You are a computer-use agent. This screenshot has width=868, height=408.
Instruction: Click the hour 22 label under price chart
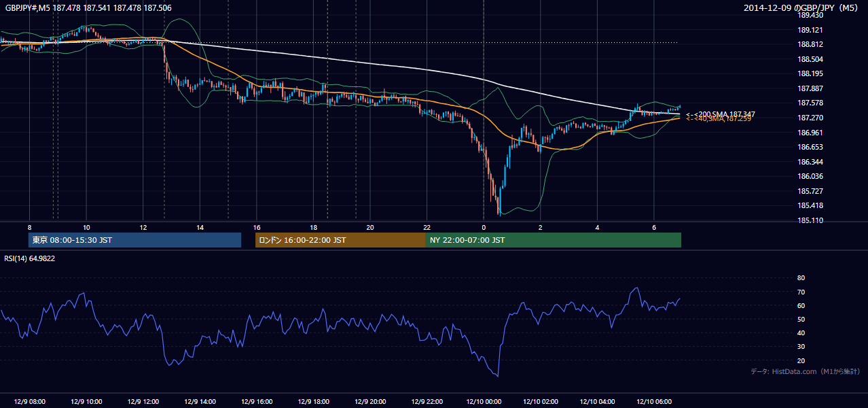pyautogui.click(x=427, y=226)
